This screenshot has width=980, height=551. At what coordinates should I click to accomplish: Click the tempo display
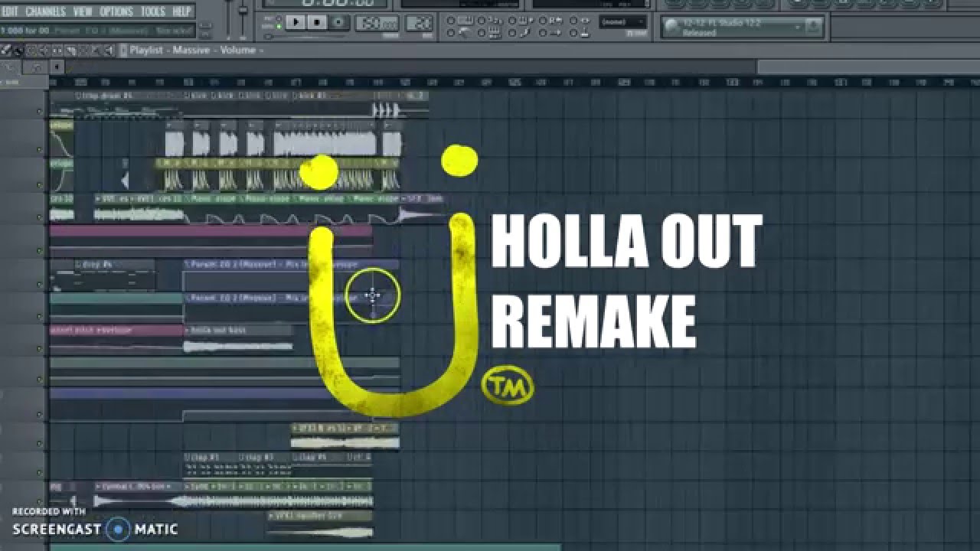[x=377, y=23]
